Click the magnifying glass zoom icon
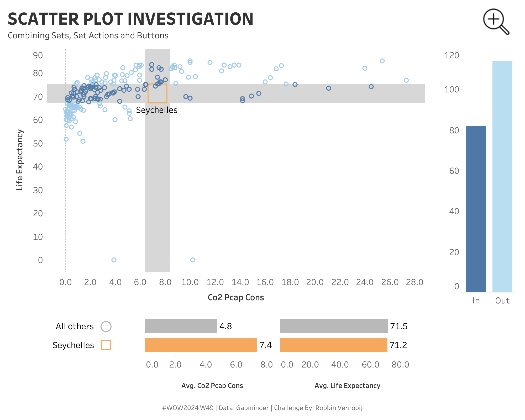The width and height of the screenshot is (525, 420). (x=496, y=21)
